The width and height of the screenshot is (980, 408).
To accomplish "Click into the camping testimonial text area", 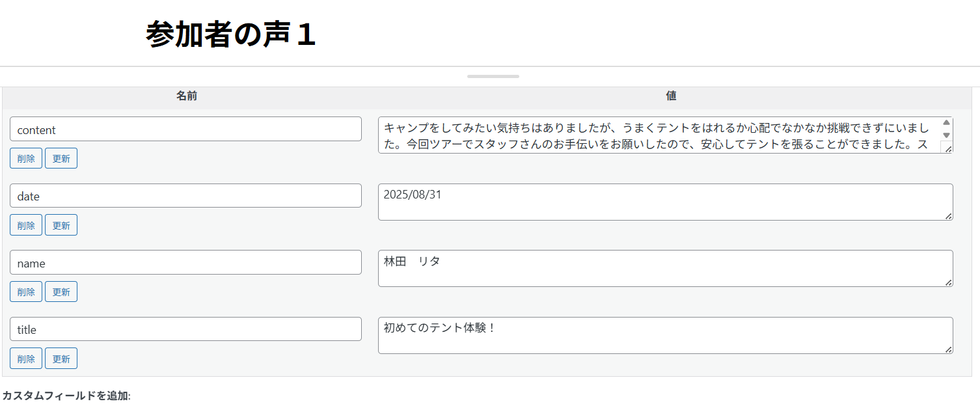I will 657,135.
